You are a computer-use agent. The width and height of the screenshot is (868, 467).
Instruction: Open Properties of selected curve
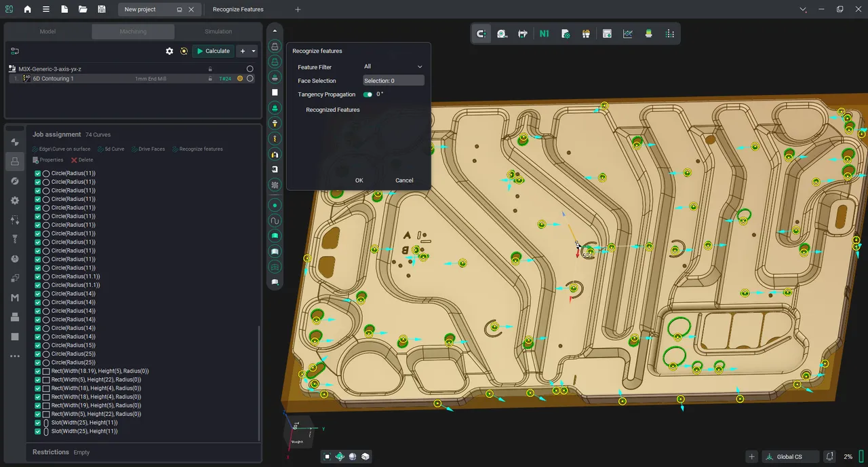click(47, 160)
